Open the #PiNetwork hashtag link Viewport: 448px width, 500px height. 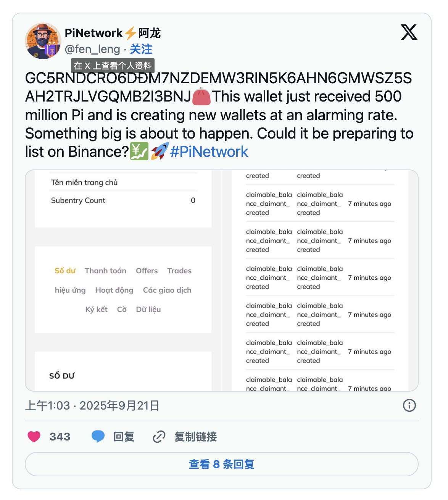coord(209,152)
